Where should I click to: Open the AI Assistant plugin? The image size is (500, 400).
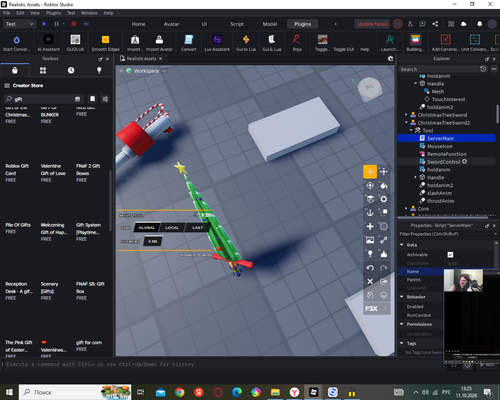[48, 43]
